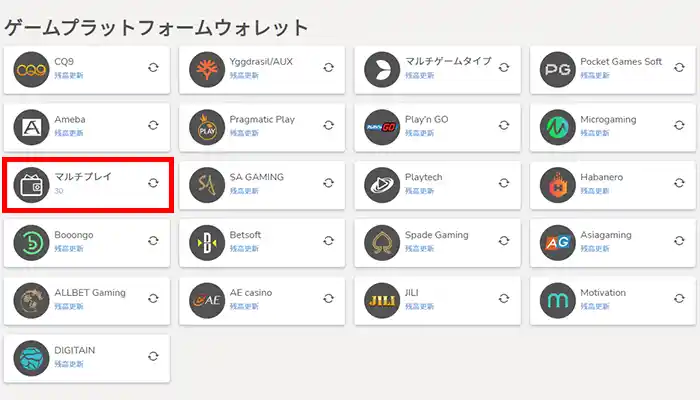Click the JILI logo icon
Image resolution: width=700 pixels, height=400 pixels.
[x=382, y=299]
